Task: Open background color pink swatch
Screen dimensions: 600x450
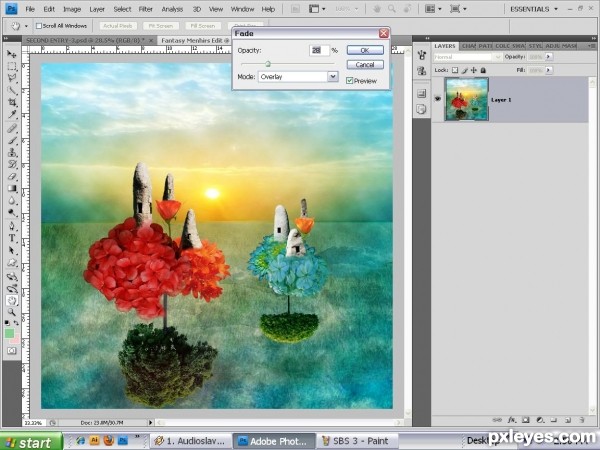Action: point(16,340)
